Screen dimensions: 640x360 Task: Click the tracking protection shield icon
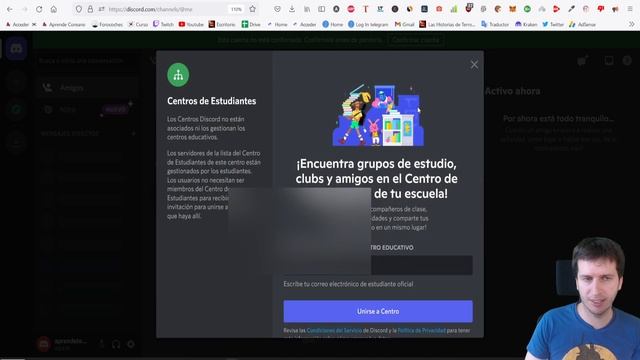pos(79,9)
